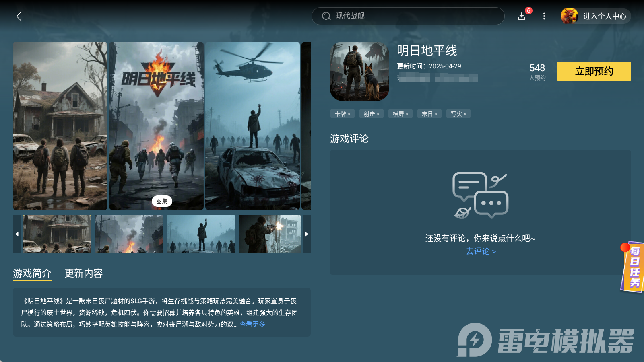The width and height of the screenshot is (644, 362).
Task: Click the 立即预约 reserve button
Action: click(x=594, y=71)
